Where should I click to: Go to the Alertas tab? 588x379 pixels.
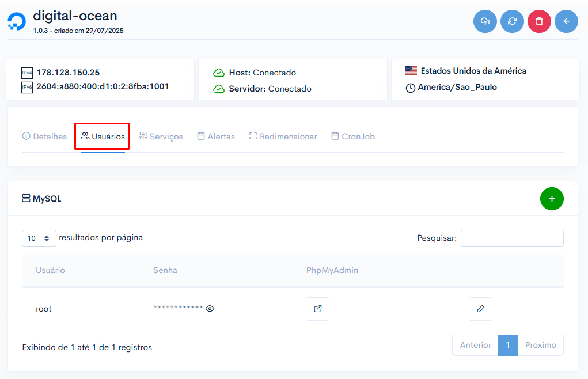click(x=216, y=137)
